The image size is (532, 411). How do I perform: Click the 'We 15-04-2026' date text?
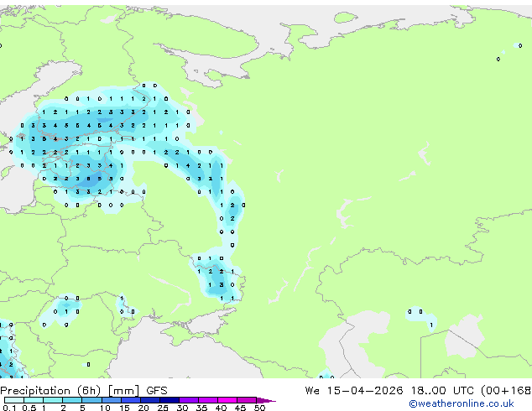coord(354,391)
